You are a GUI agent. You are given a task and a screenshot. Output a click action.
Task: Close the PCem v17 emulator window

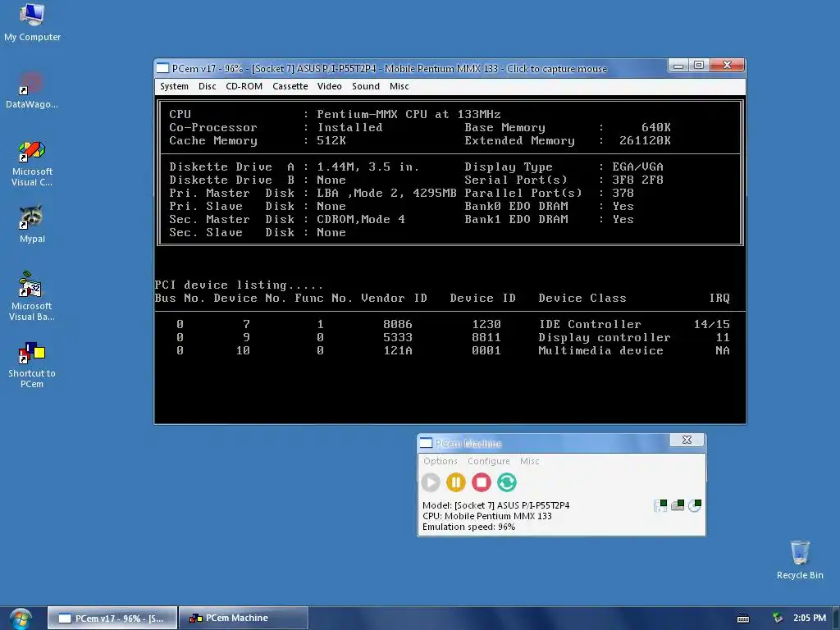[x=727, y=66]
